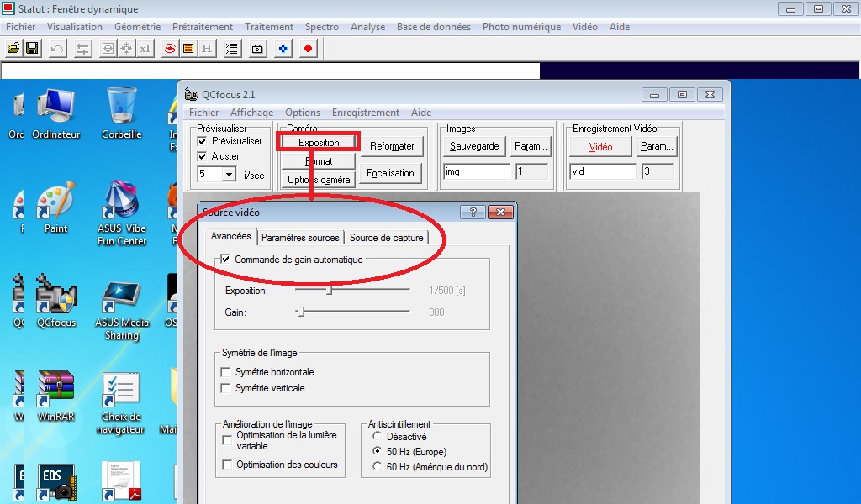
Task: Click the video counter field showing 3
Action: pyautogui.click(x=658, y=171)
